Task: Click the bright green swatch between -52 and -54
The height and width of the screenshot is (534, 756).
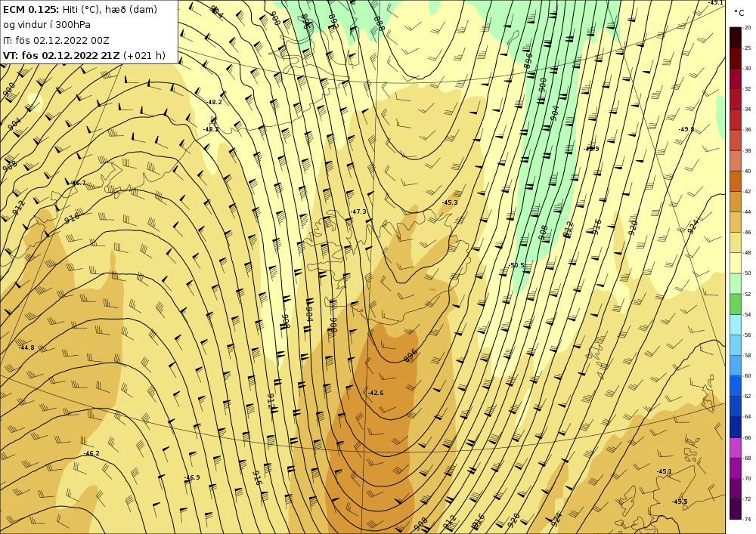Action: click(x=736, y=304)
